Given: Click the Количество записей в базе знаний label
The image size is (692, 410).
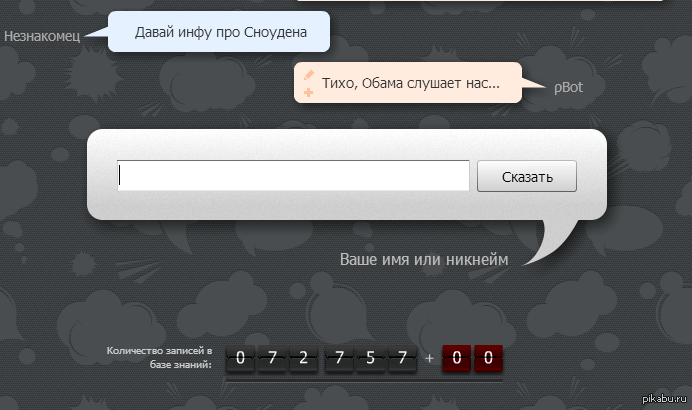Looking at the screenshot, I should (160, 358).
